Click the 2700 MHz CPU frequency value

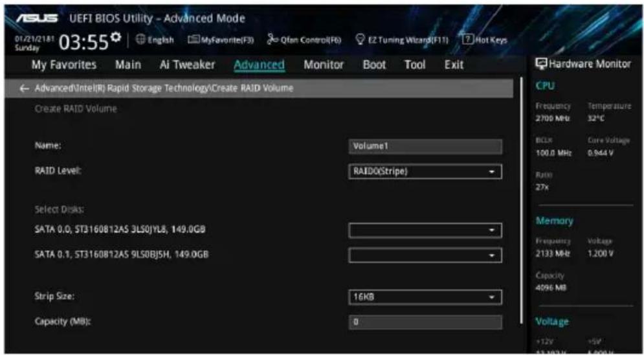click(553, 118)
